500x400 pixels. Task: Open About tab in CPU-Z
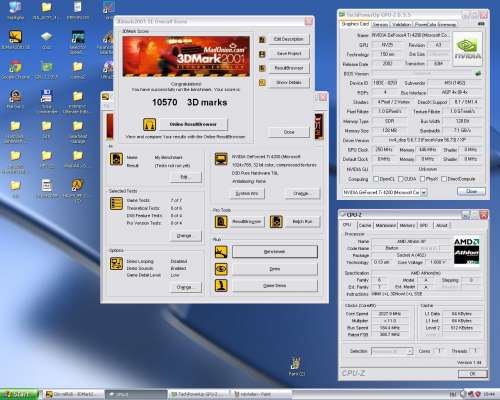pos(442,225)
